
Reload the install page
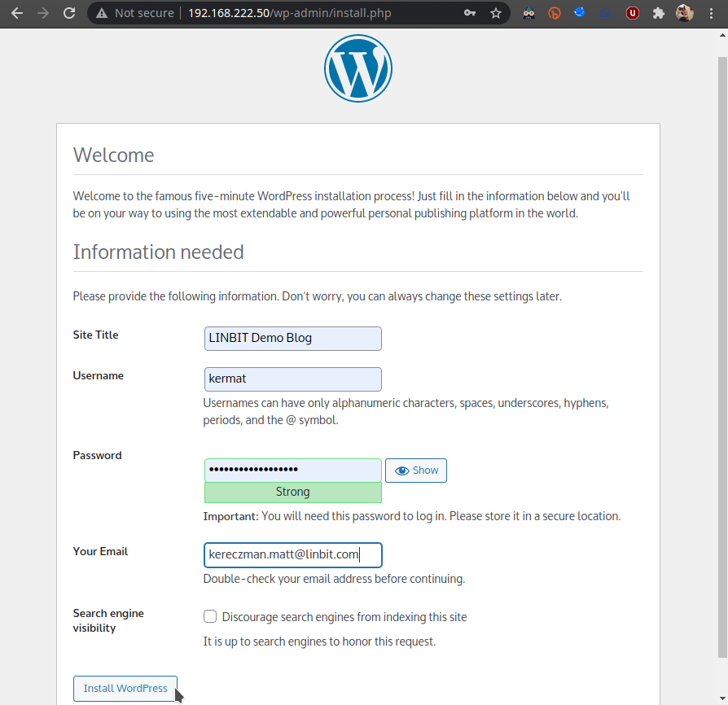point(69,13)
